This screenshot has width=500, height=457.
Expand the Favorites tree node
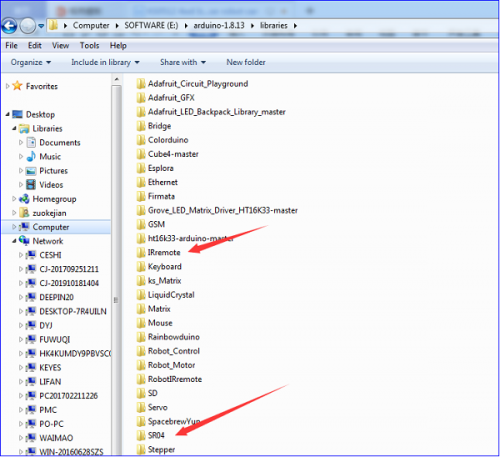point(7,86)
